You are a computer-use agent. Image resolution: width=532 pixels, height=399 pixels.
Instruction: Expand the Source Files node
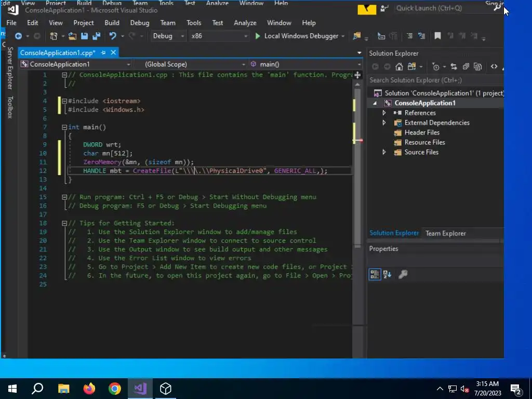tap(384, 152)
